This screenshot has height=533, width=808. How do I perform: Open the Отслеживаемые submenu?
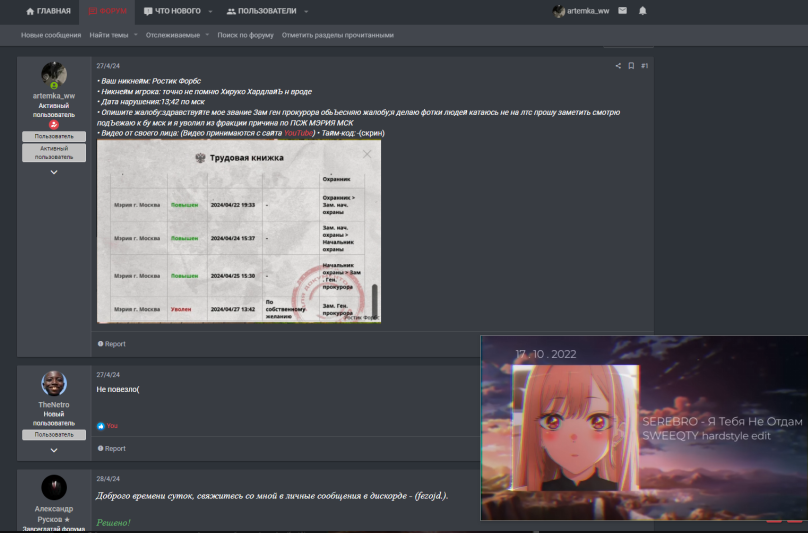pyautogui.click(x=173, y=35)
